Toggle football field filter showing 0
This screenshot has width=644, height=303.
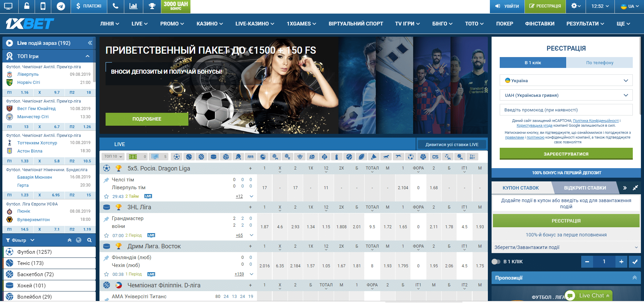click(x=137, y=157)
